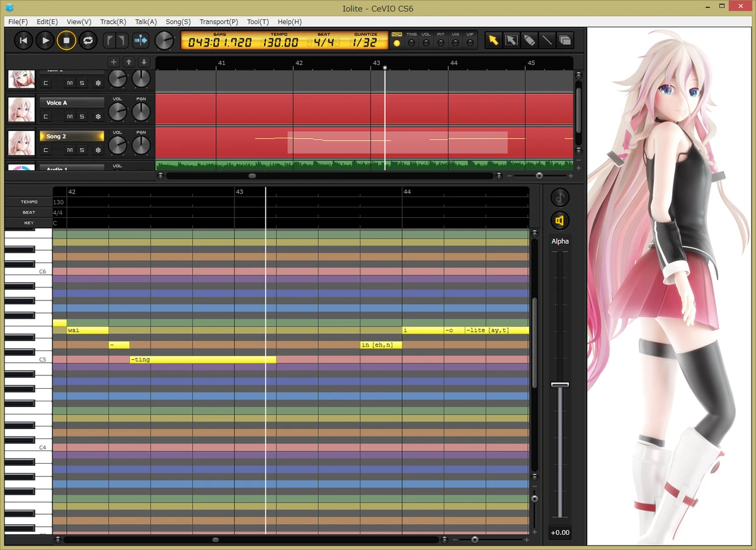
Task: Select the rectangle selection tool
Action: pyautogui.click(x=512, y=40)
